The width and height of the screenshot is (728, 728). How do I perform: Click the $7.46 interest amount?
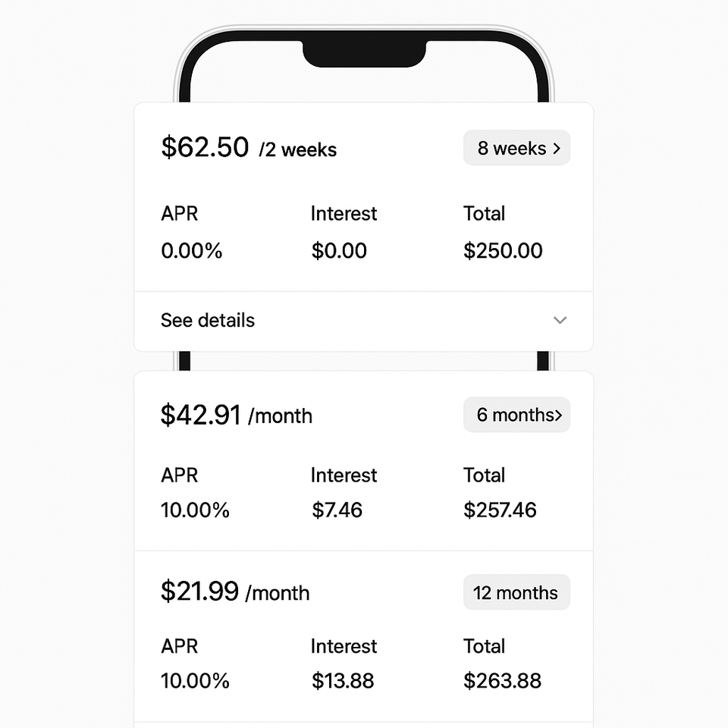point(337,510)
